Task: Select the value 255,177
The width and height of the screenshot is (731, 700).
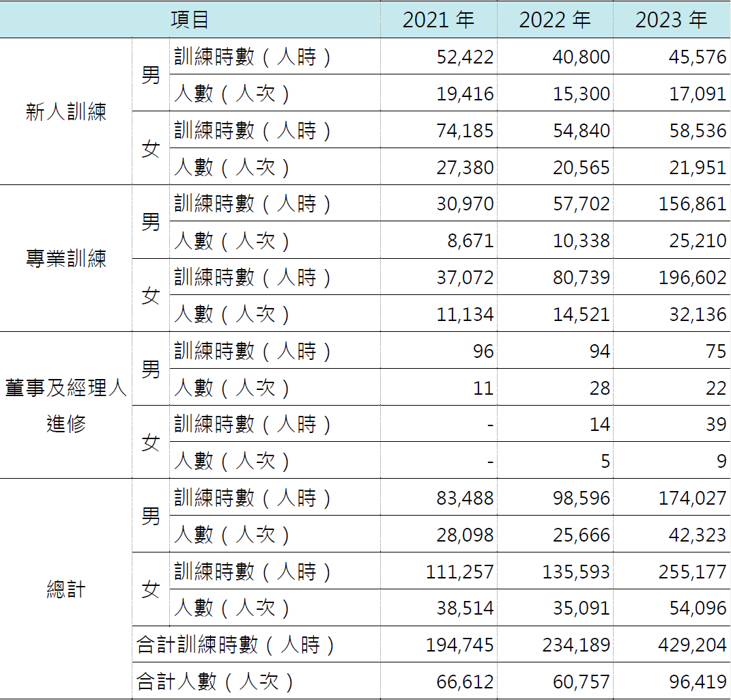Action: tap(692, 572)
